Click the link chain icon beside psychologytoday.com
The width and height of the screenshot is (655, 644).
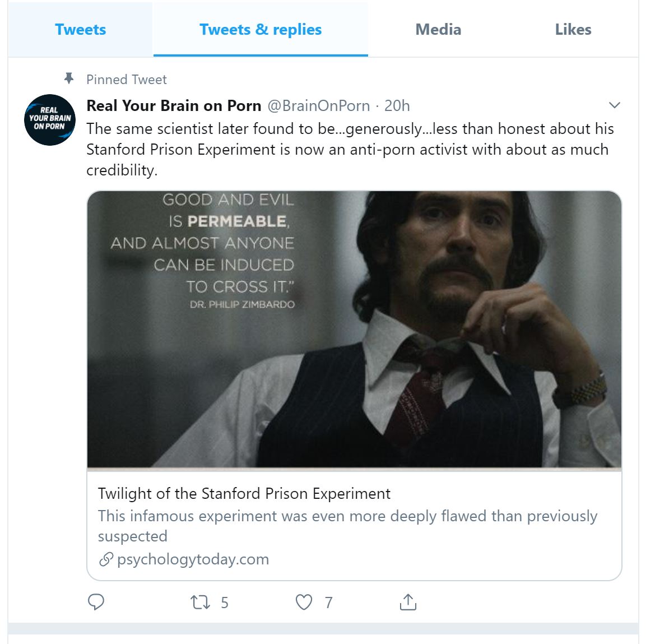(x=105, y=559)
